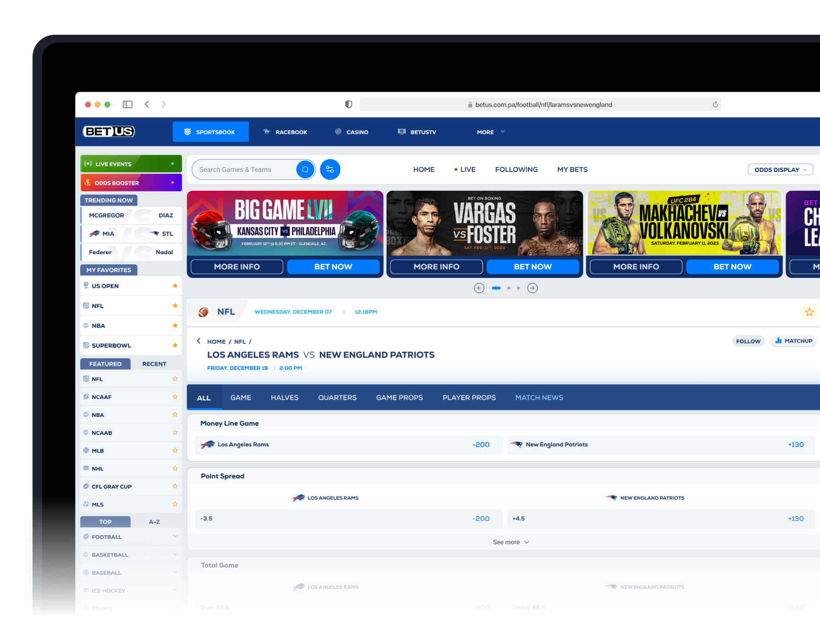Open the RACEBOOK section
This screenshot has width=820, height=644.
[x=285, y=132]
